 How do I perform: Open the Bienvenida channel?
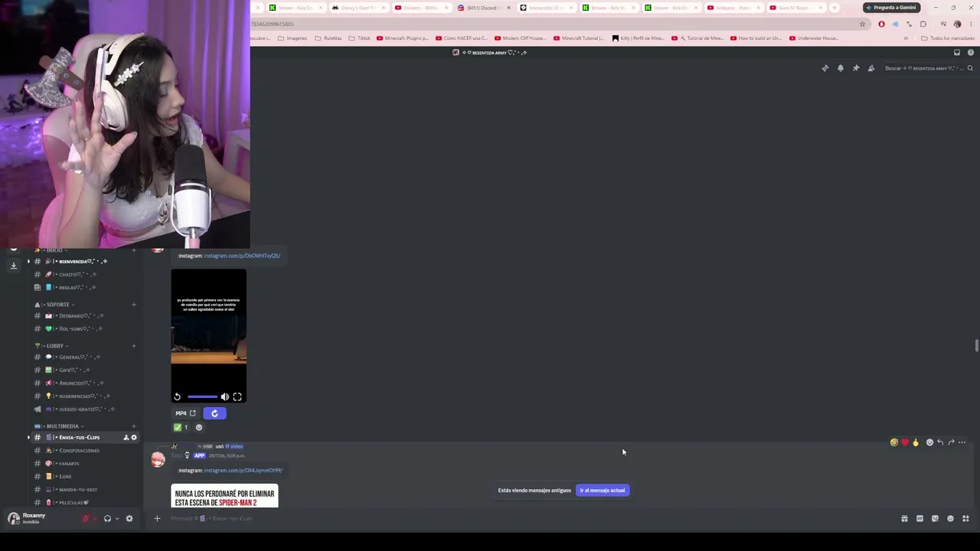pyautogui.click(x=84, y=262)
